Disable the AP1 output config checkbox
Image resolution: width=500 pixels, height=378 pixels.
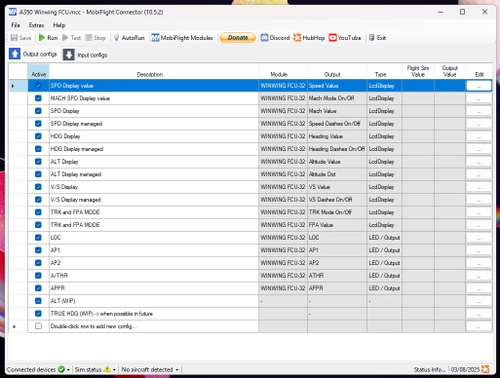[38, 250]
